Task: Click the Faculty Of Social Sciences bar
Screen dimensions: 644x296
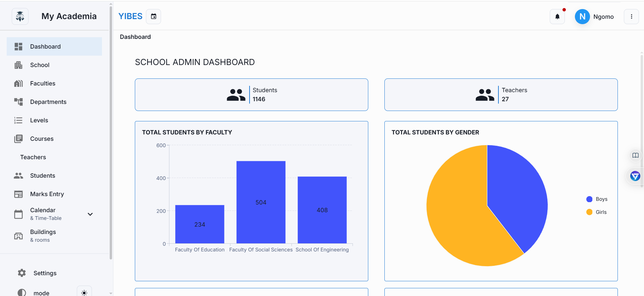Action: (x=261, y=202)
